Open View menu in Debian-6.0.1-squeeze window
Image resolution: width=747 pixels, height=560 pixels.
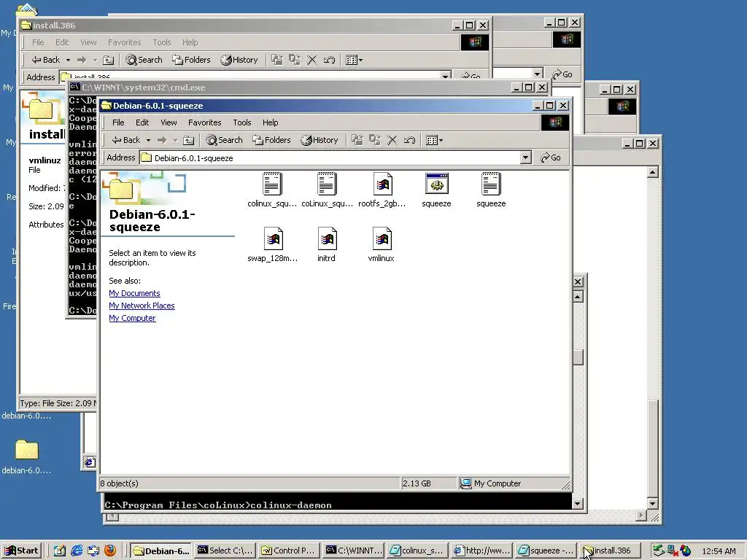coord(169,122)
